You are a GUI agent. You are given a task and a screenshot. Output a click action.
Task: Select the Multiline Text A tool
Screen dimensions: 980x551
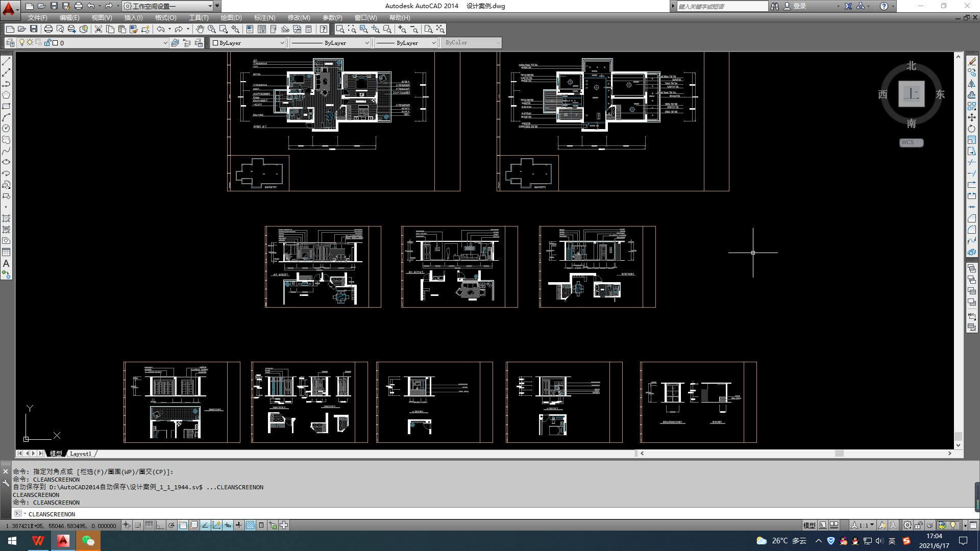(x=6, y=263)
